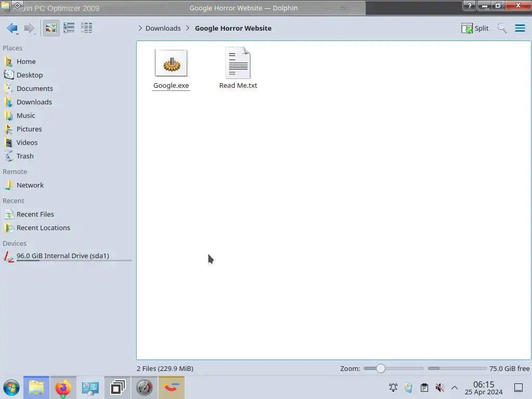The image size is (532, 399).
Task: Switch to Compact view mode
Action: coord(69,28)
